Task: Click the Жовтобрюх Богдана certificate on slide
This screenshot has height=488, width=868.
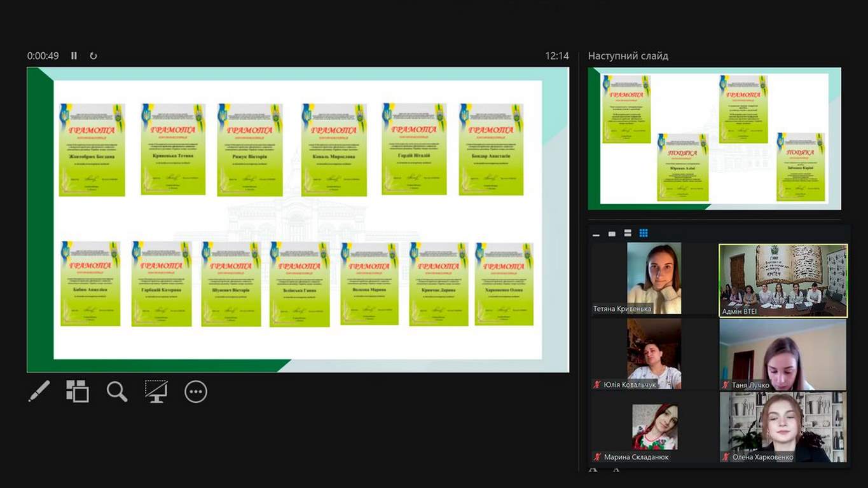Action: tap(92, 149)
